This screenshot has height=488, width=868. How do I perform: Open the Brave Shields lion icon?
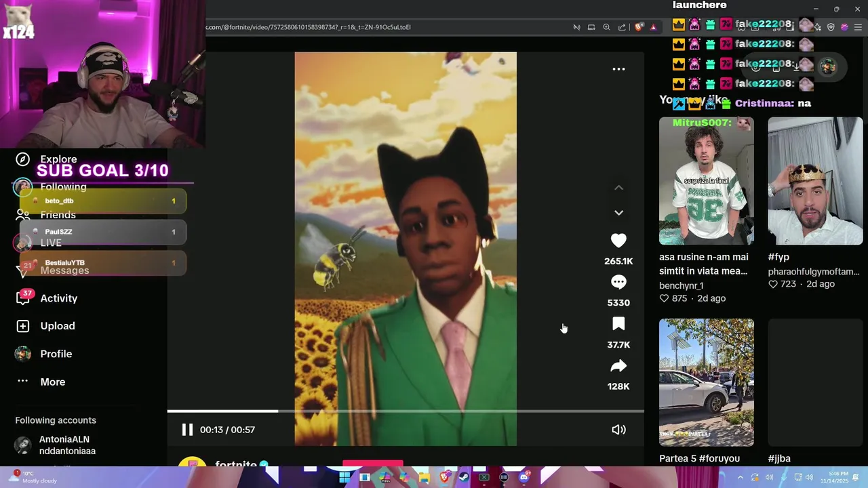639,27
